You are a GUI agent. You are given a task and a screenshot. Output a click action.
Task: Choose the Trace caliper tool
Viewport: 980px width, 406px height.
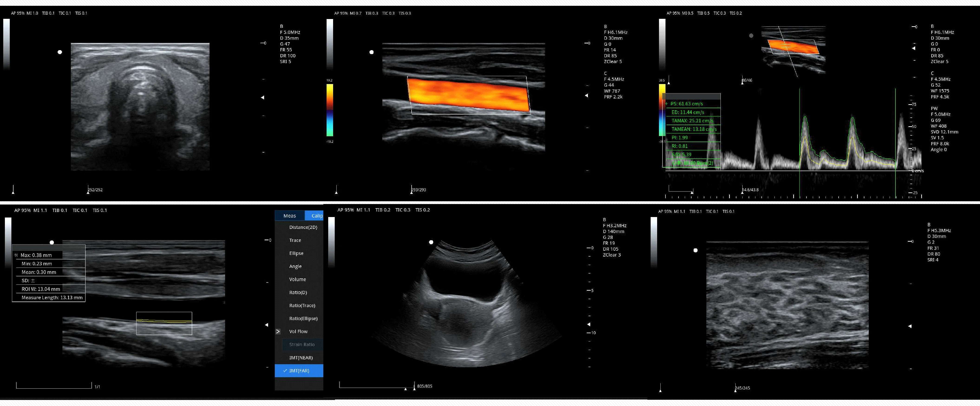[295, 240]
